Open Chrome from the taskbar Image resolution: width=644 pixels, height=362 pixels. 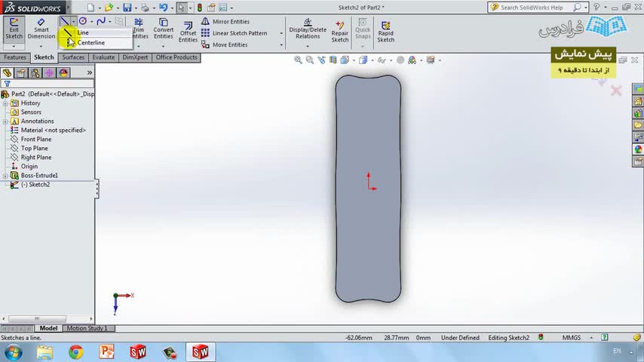pyautogui.click(x=75, y=352)
